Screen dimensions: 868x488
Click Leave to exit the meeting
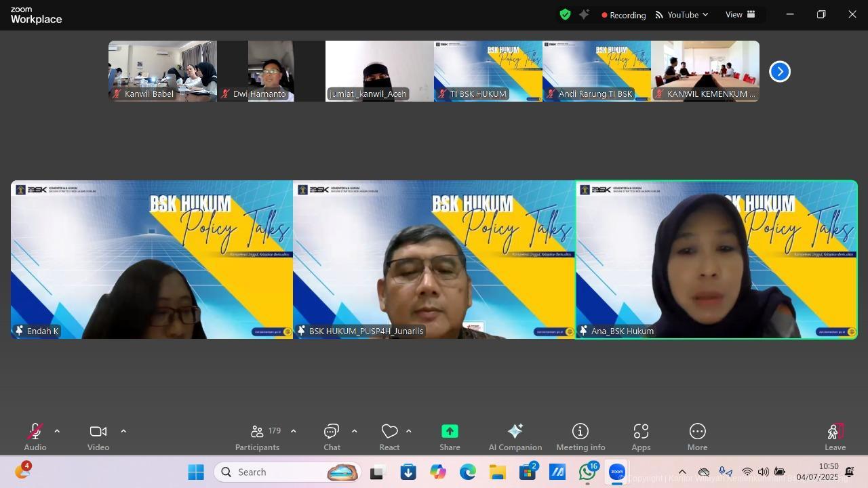(x=835, y=436)
